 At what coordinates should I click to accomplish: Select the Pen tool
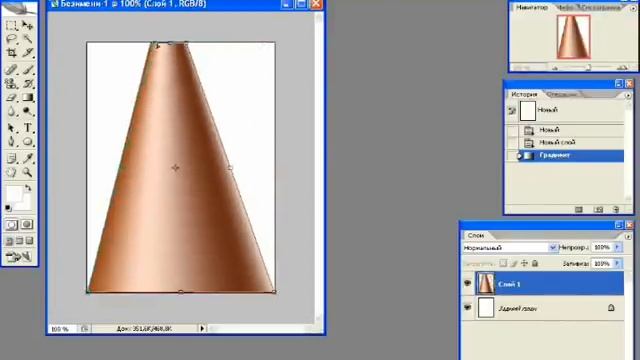[11, 142]
